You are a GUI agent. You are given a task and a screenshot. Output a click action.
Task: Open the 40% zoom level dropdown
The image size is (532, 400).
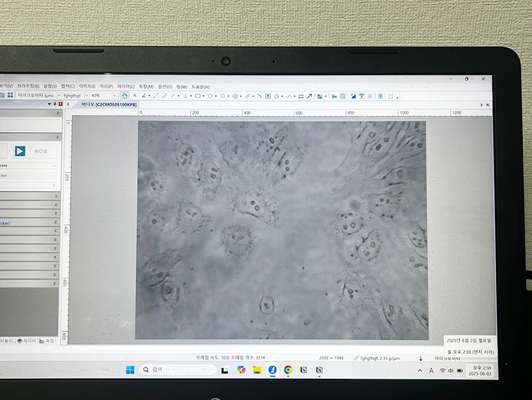pos(113,96)
